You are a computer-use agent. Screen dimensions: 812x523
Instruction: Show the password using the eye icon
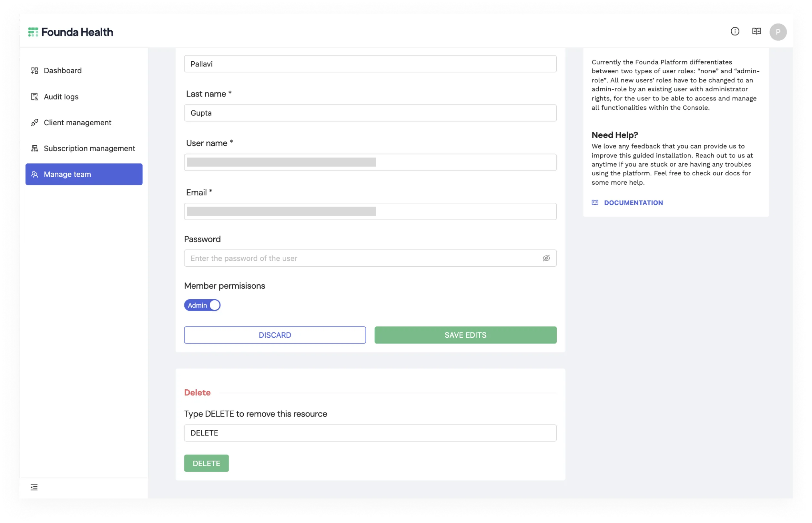point(546,258)
